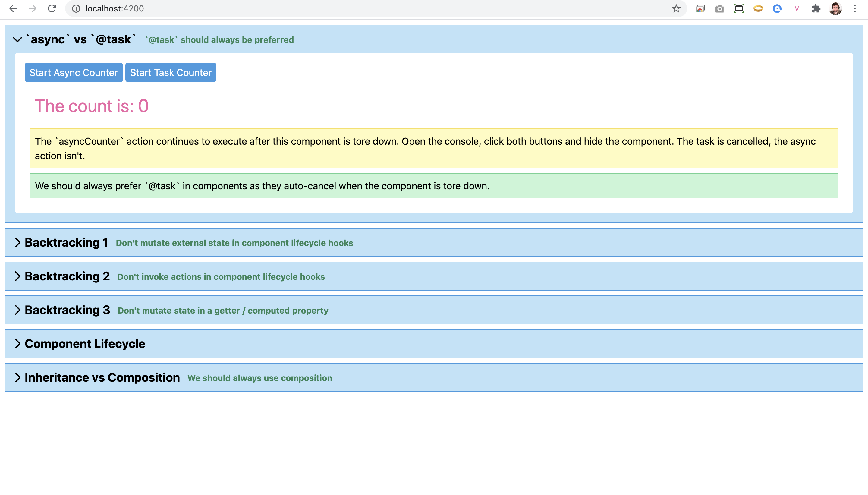Expand the Component Lifecycle section
The height and width of the screenshot is (495, 868).
coord(18,344)
